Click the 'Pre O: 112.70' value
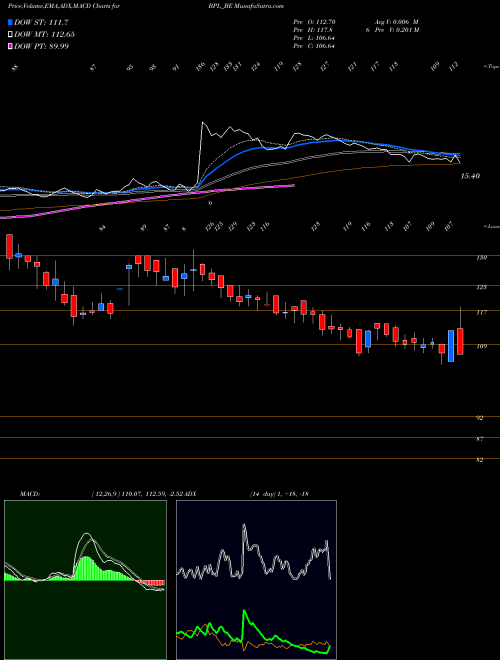The width and height of the screenshot is (500, 660). [x=314, y=22]
